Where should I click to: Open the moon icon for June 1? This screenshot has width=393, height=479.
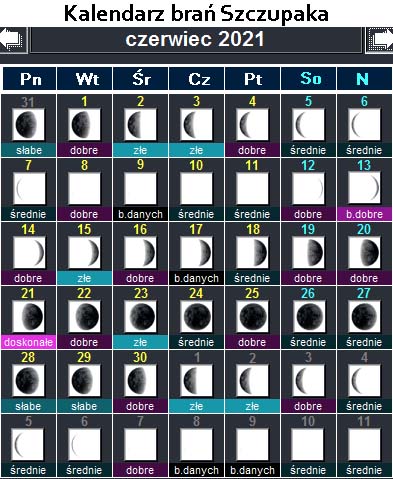(x=84, y=124)
